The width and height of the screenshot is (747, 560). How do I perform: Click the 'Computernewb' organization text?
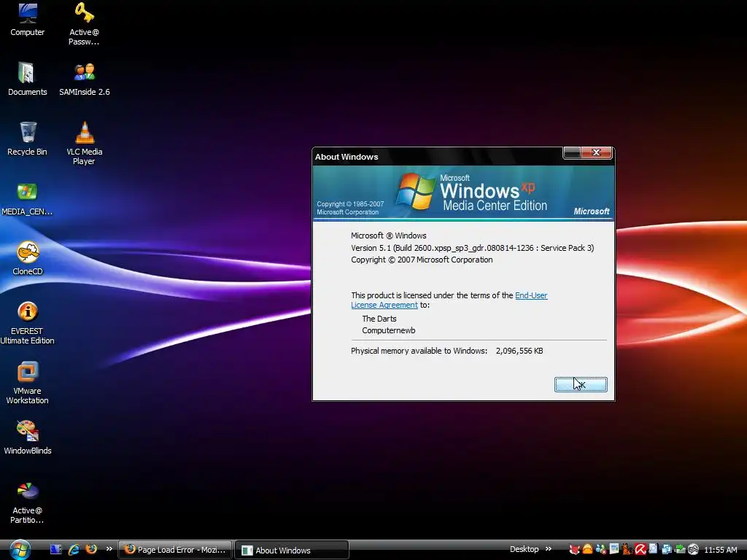388,330
